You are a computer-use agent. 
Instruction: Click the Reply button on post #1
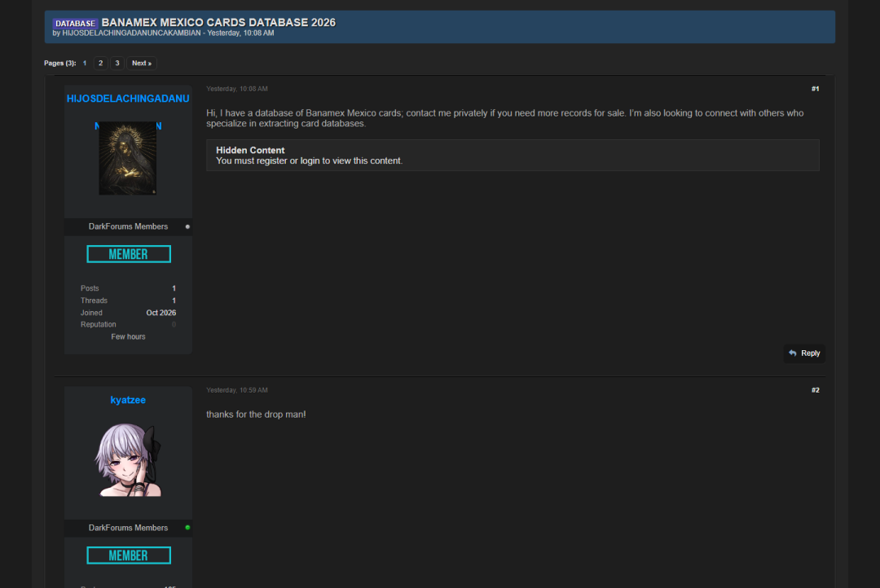point(804,353)
